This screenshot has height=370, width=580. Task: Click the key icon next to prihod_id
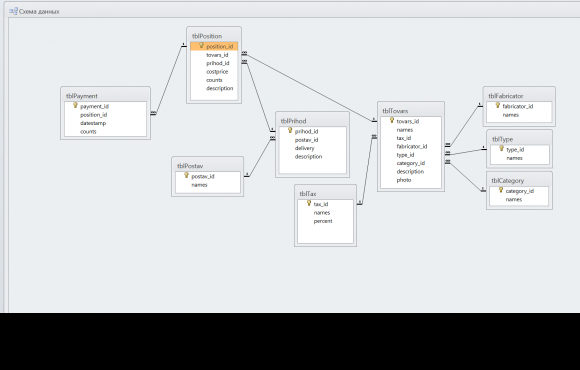(x=290, y=130)
